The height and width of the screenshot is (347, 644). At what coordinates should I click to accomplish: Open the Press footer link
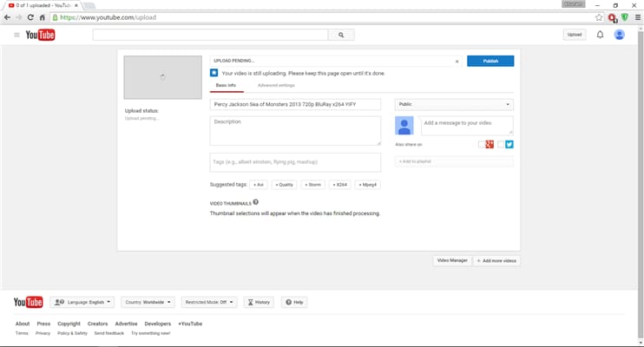coord(43,324)
